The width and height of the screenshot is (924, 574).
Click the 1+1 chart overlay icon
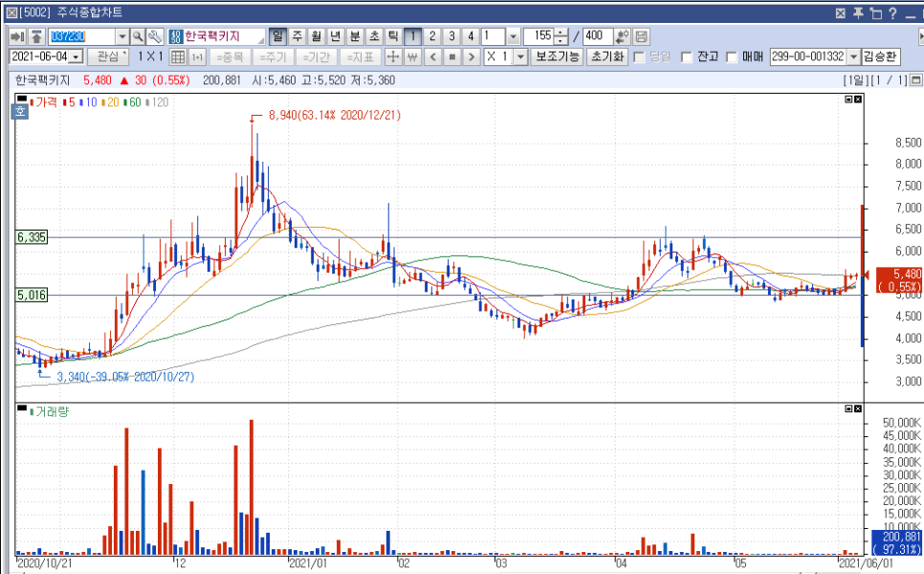coord(197,57)
